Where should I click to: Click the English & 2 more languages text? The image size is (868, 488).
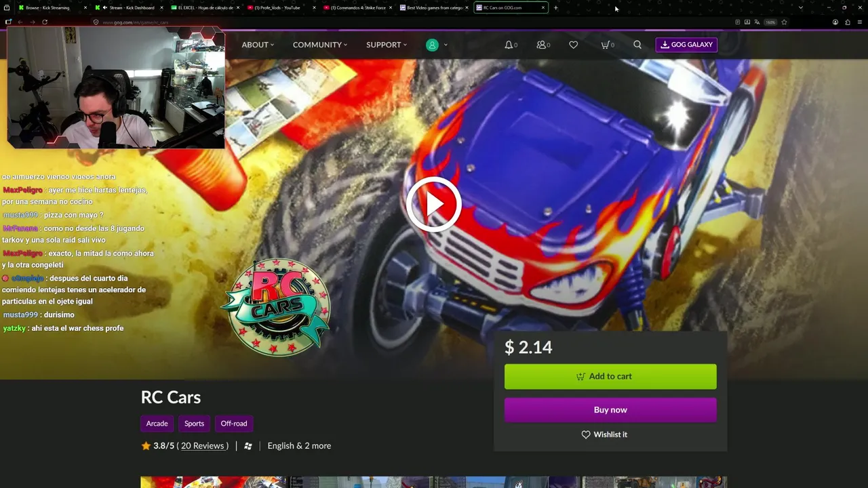tap(299, 446)
